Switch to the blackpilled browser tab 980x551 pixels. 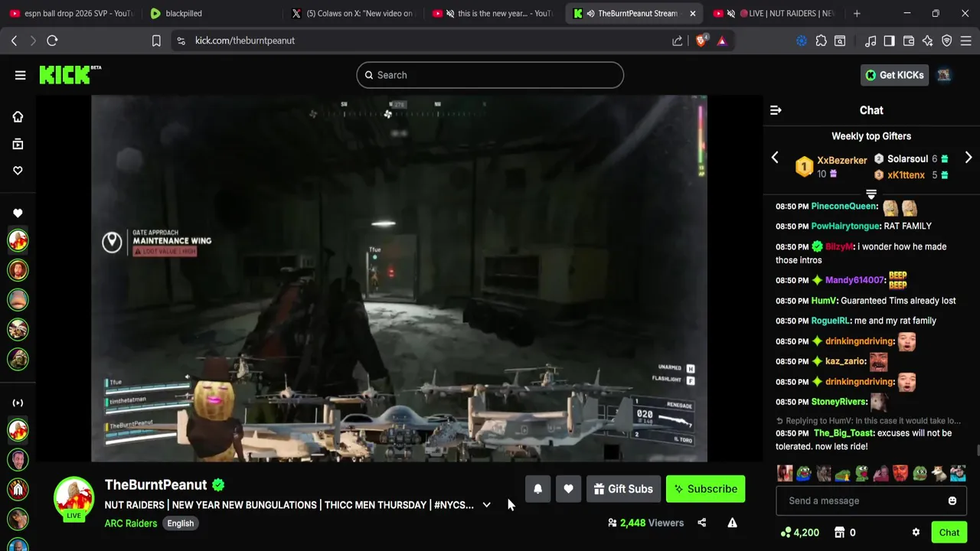(x=184, y=13)
